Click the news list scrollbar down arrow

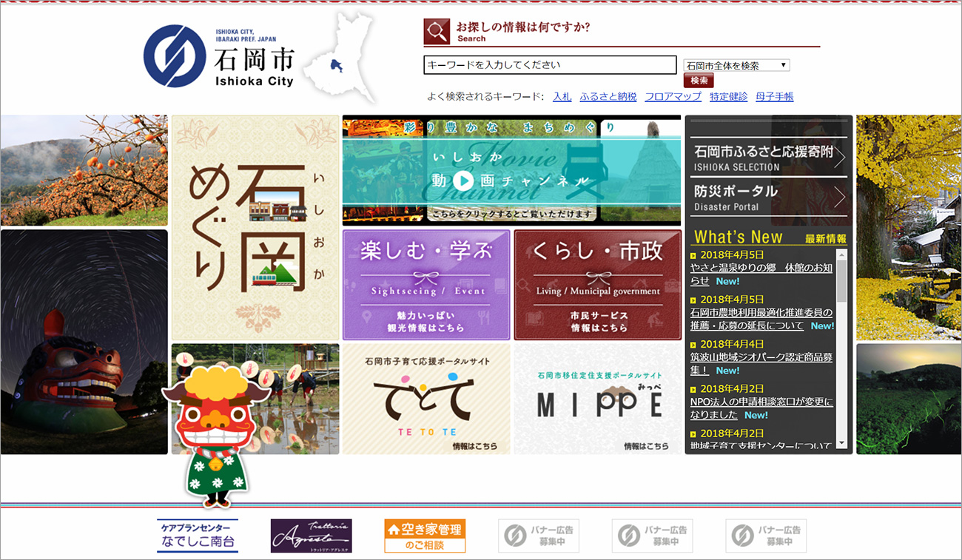pyautogui.click(x=841, y=443)
